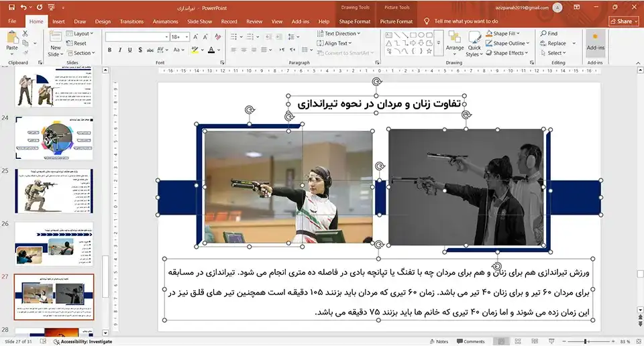Toggle text Shadow formatting
The height and width of the screenshot is (346, 644).
point(140,50)
